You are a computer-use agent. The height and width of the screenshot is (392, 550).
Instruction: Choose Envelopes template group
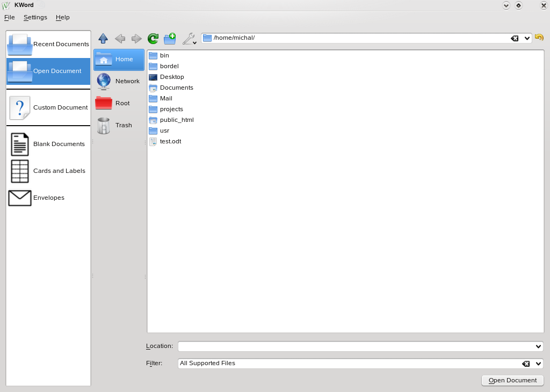[48, 198]
